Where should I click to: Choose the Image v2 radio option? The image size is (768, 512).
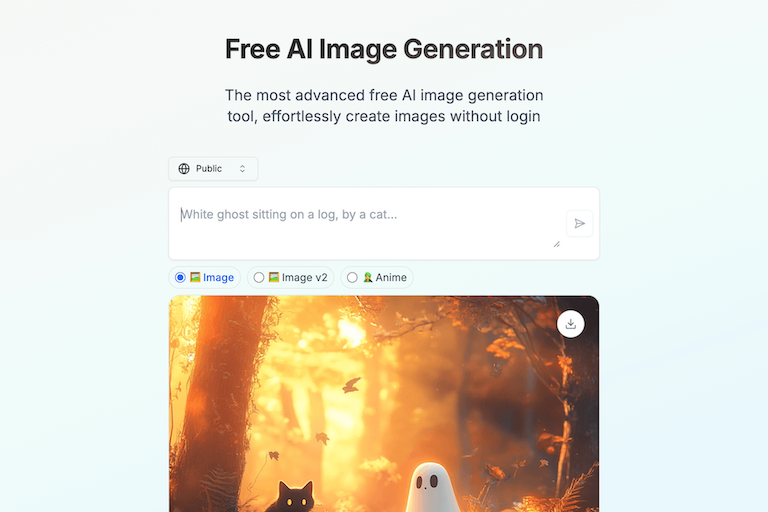(259, 277)
